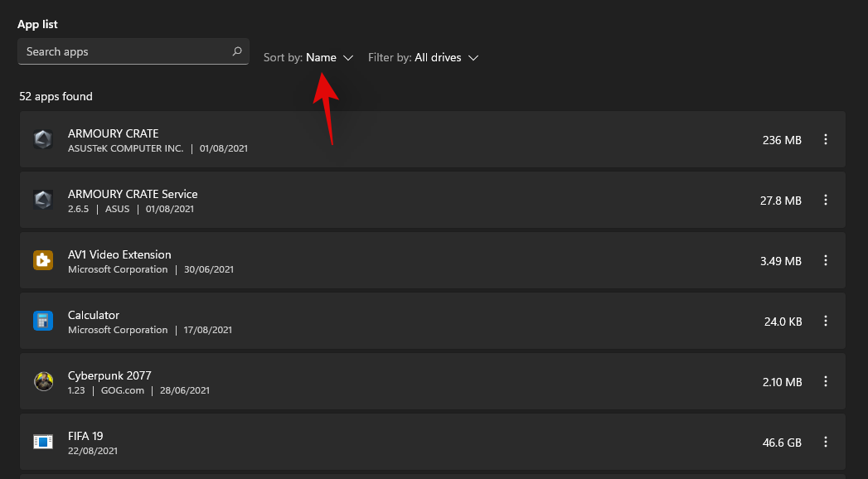Expand the Filter by All drives dropdown
Screen dimensions: 868x479
click(424, 58)
